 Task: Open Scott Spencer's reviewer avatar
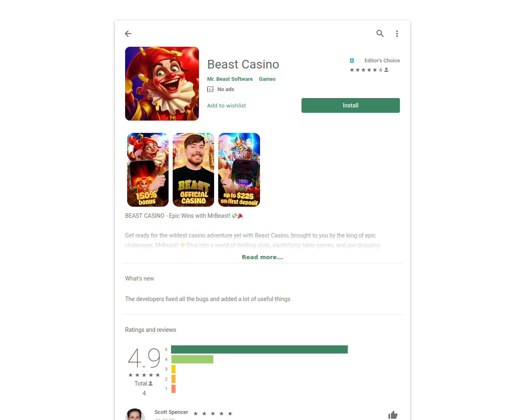tap(135, 414)
